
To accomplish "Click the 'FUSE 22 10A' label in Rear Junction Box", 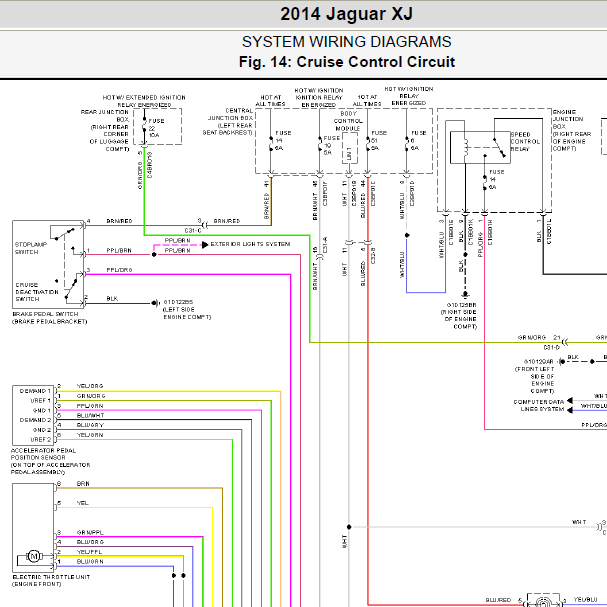I will [x=156, y=128].
